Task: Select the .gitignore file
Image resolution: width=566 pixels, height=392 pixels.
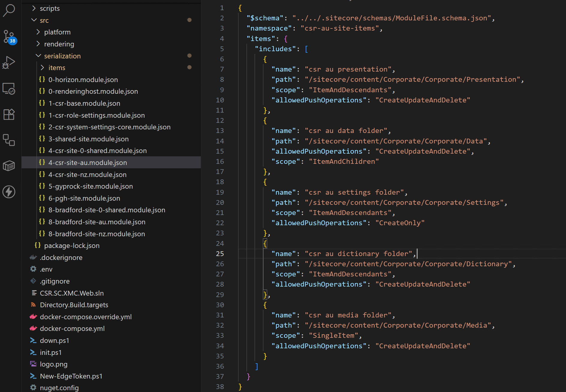Action: click(55, 281)
